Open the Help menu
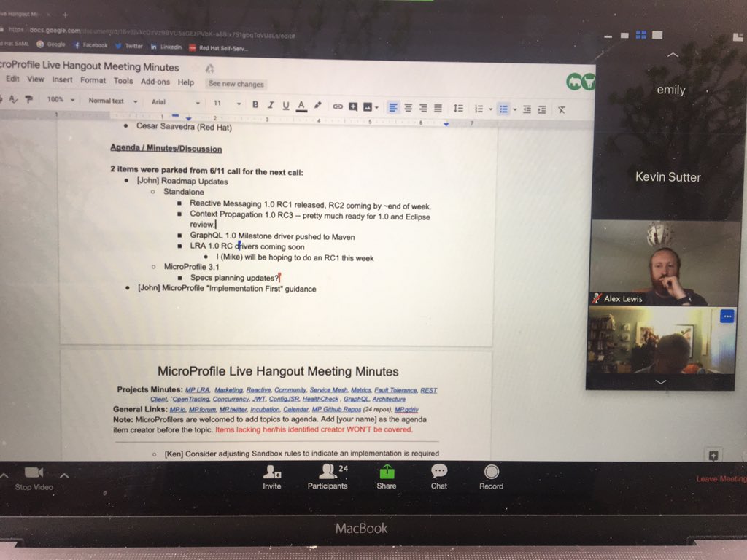 click(186, 82)
